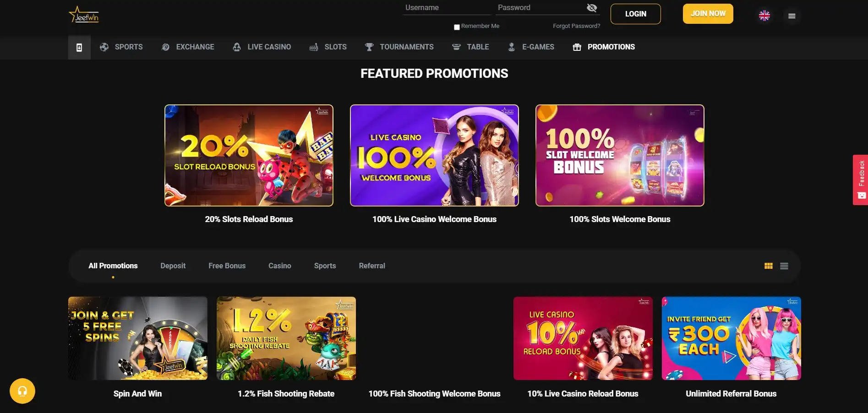Open live chat support headset icon
The image size is (868, 413).
[x=22, y=391]
